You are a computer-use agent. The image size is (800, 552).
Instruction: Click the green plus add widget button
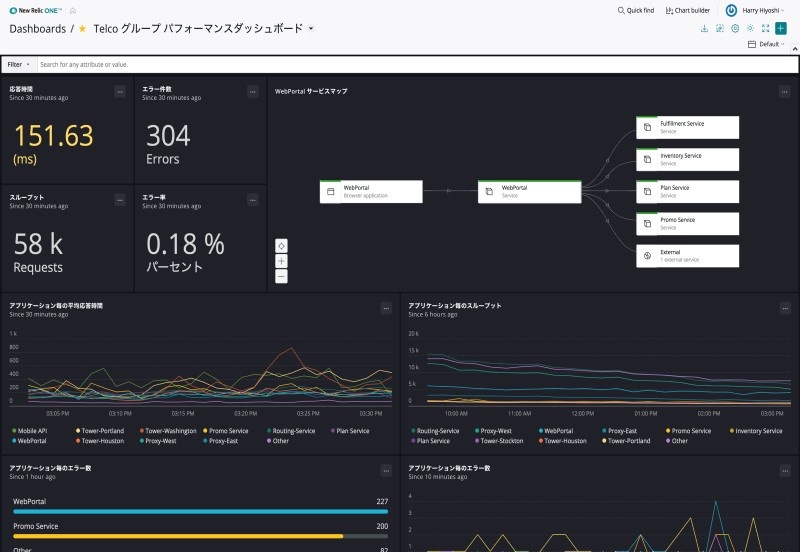781,29
